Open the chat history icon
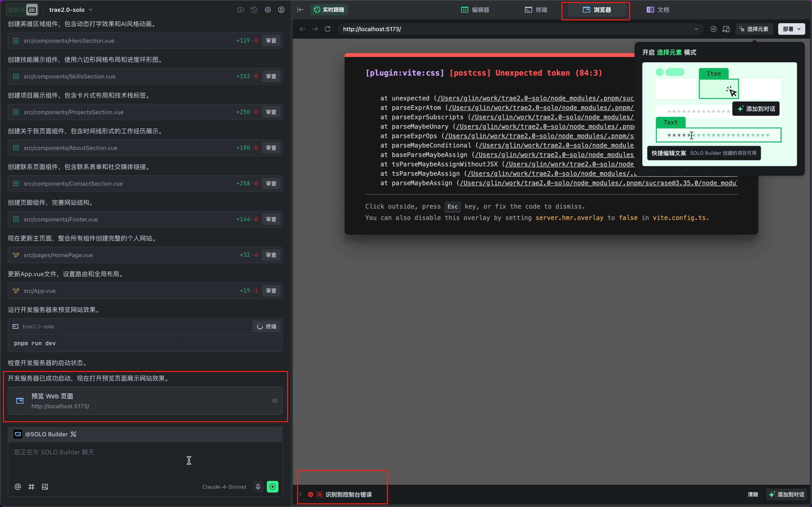The height and width of the screenshot is (507, 812). (x=254, y=10)
